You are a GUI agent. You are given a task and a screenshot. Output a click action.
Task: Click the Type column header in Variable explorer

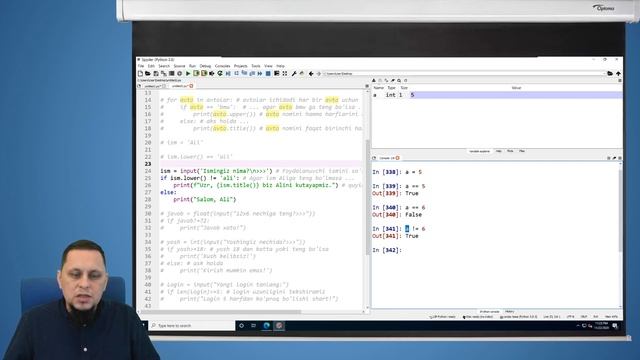[391, 88]
